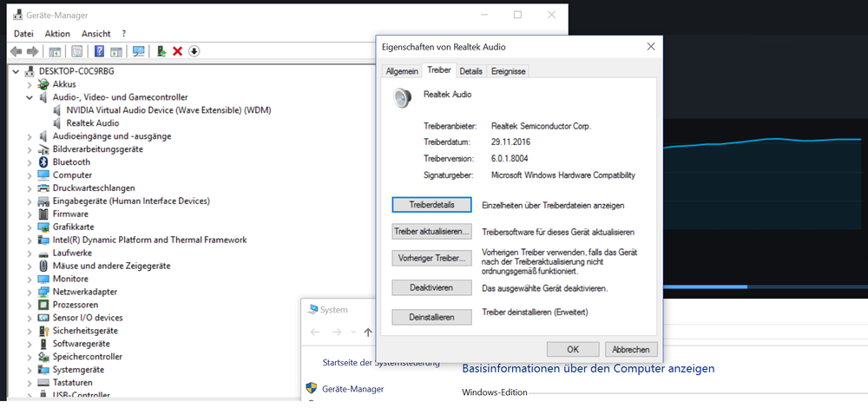Image resolution: width=868 pixels, height=415 pixels.
Task: Collapse Audio-, Video- und Gamecontroller
Action: [x=30, y=97]
